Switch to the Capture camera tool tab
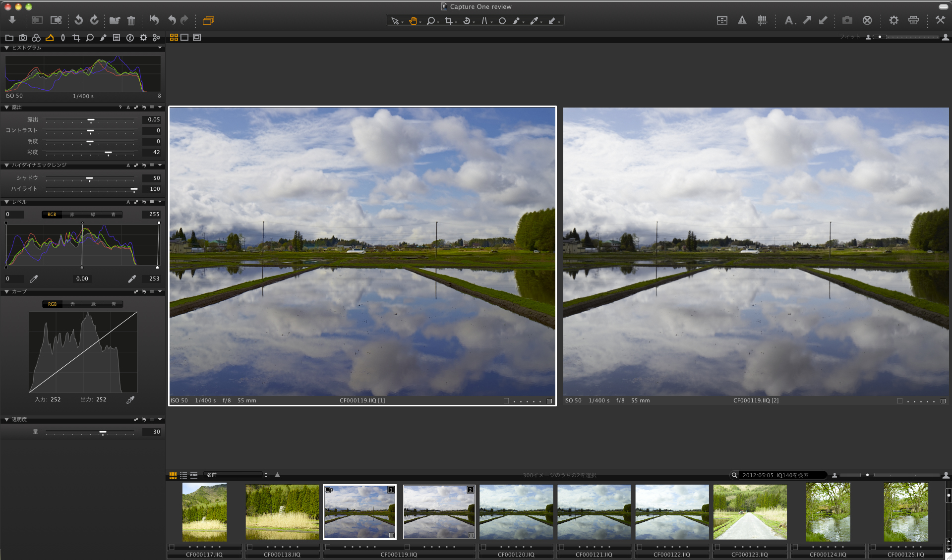The height and width of the screenshot is (560, 952). (x=23, y=38)
